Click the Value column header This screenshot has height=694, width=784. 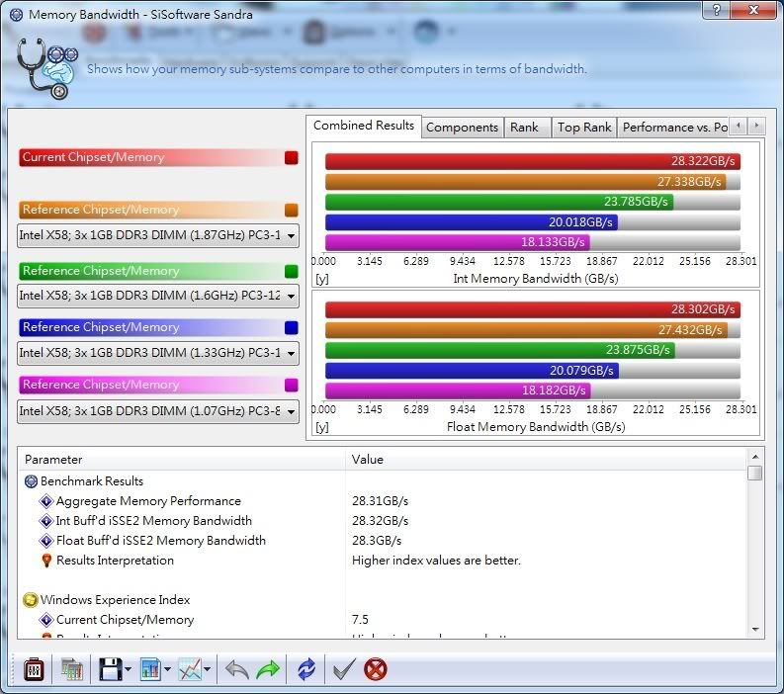point(546,460)
